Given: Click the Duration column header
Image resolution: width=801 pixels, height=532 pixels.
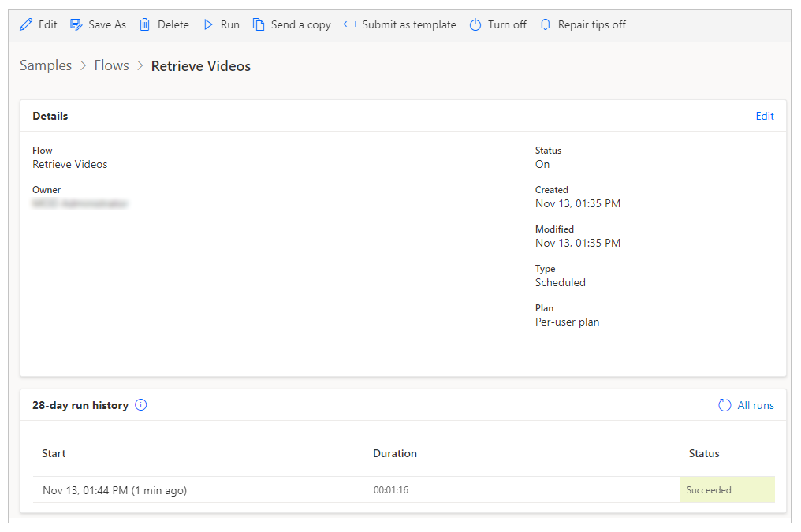Looking at the screenshot, I should pyautogui.click(x=395, y=453).
